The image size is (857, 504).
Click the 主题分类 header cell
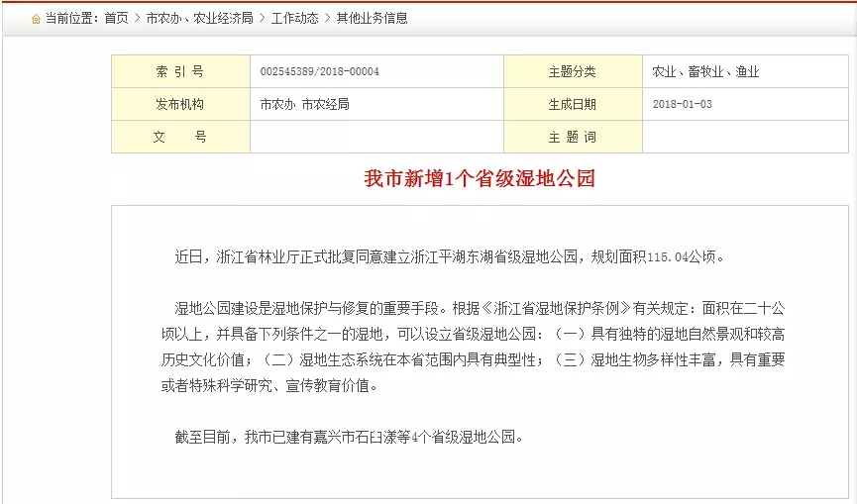point(573,72)
